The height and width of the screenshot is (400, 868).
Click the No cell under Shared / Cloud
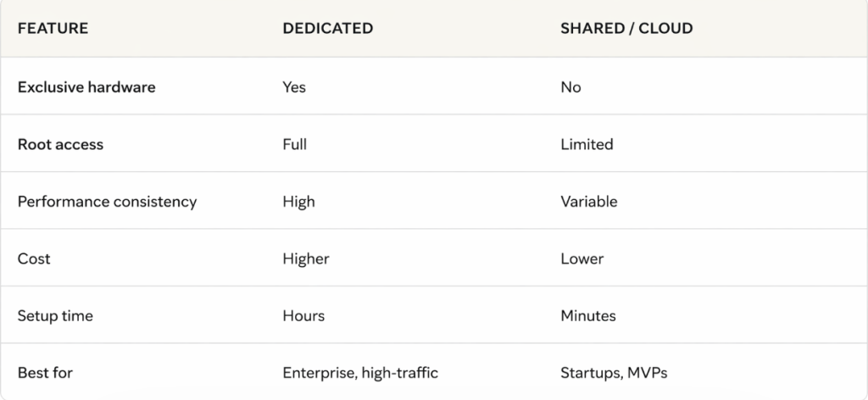pyautogui.click(x=570, y=87)
